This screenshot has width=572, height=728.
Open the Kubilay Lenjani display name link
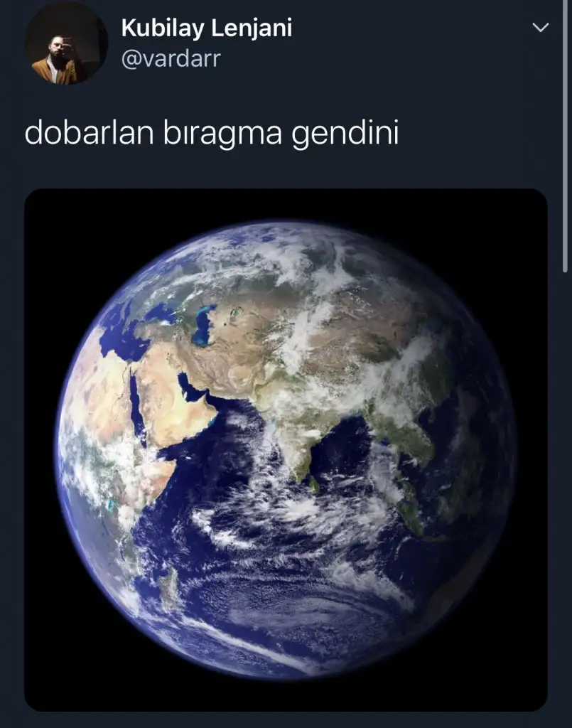(x=207, y=28)
